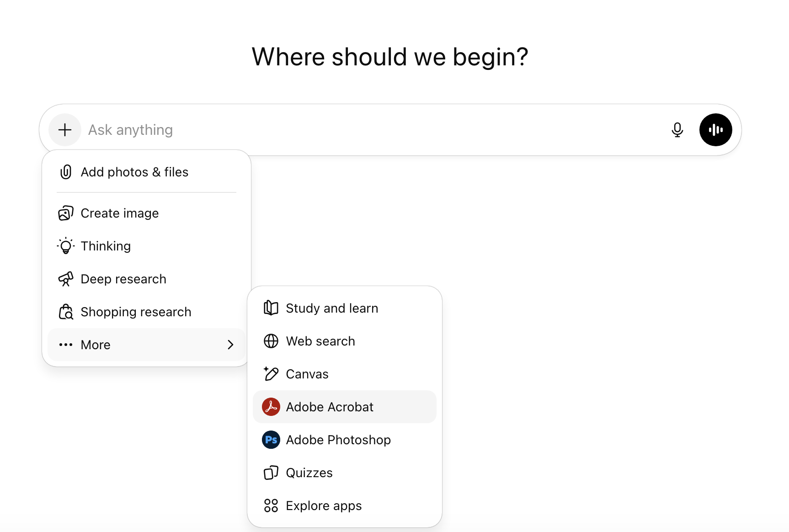Screen dimensions: 789x532
Task: Focus the Ask anything text field
Action: (x=366, y=130)
